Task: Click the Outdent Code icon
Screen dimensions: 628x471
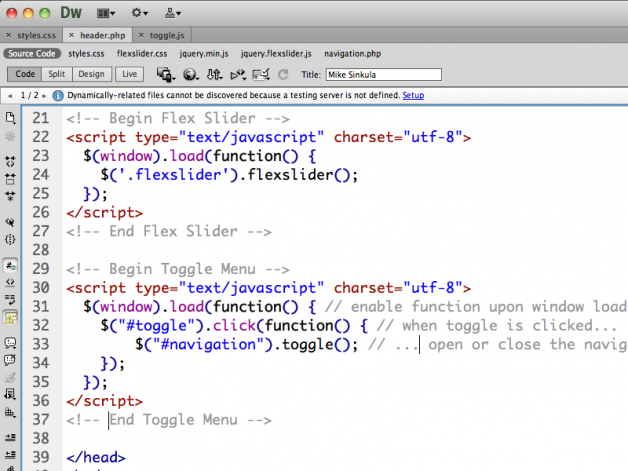Action: (10, 455)
